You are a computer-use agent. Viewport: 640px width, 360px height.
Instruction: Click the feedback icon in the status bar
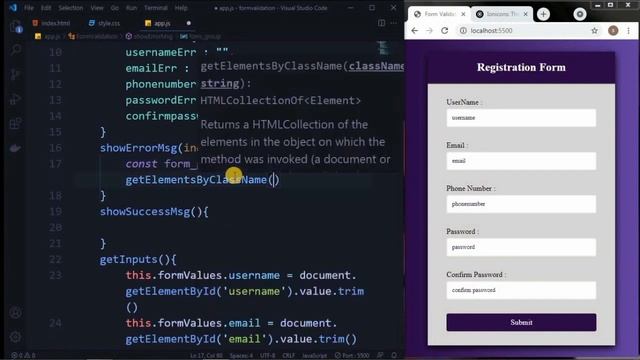point(380,356)
